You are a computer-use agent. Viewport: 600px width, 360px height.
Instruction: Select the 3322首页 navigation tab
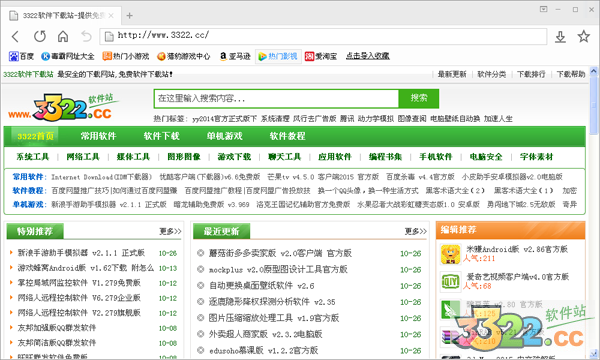pos(35,136)
